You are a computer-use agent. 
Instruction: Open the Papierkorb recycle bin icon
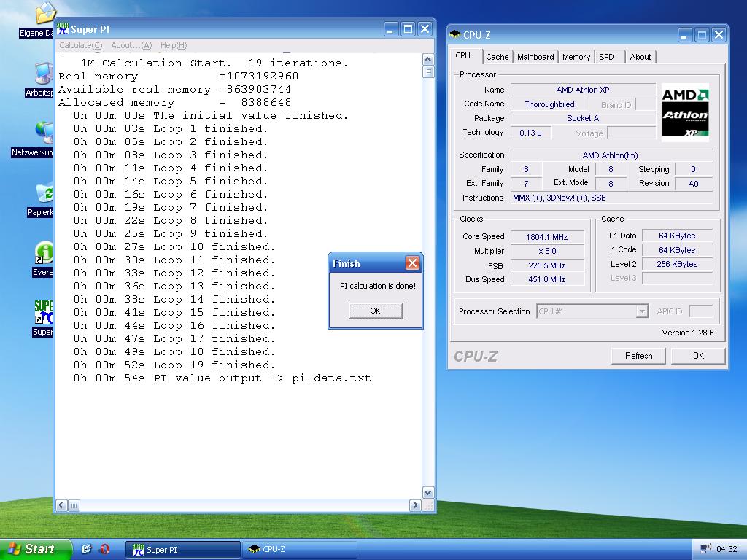(x=44, y=192)
